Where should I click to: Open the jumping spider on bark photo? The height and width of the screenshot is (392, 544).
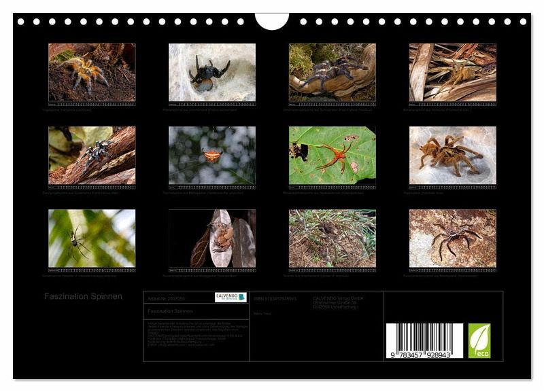point(92,155)
